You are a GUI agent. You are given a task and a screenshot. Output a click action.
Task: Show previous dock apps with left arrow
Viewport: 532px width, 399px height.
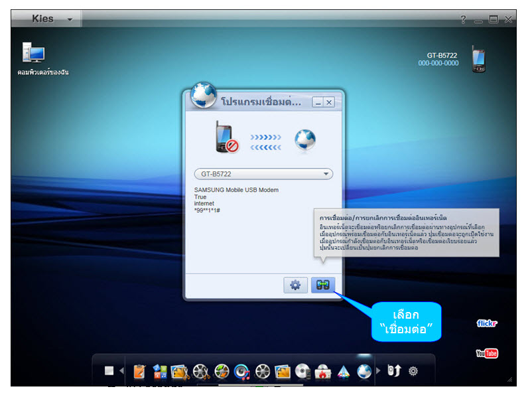coord(121,370)
